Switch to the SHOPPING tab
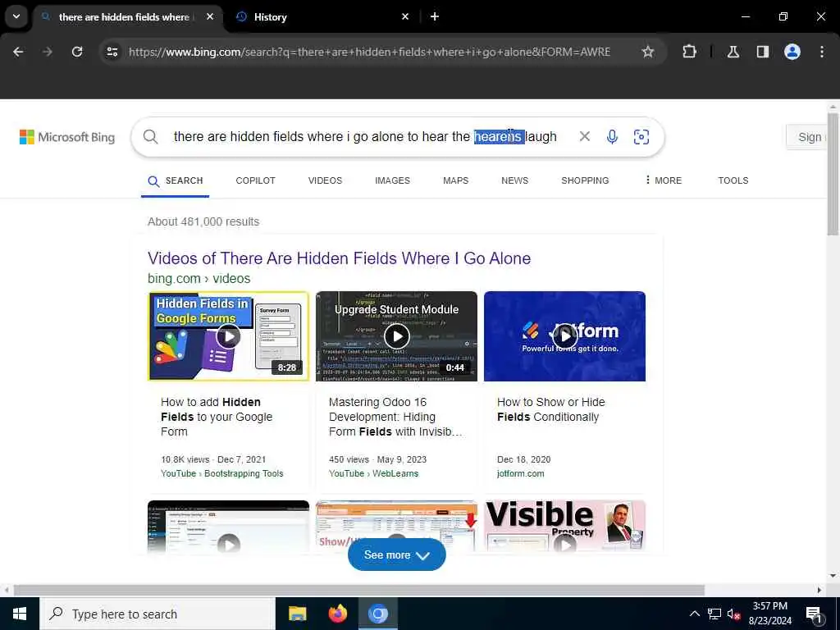840x630 pixels. point(585,181)
